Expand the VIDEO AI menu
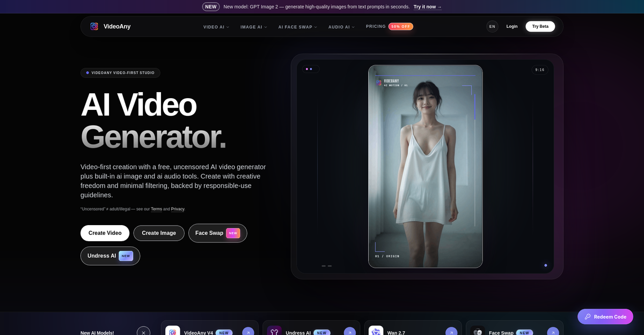 click(216, 27)
